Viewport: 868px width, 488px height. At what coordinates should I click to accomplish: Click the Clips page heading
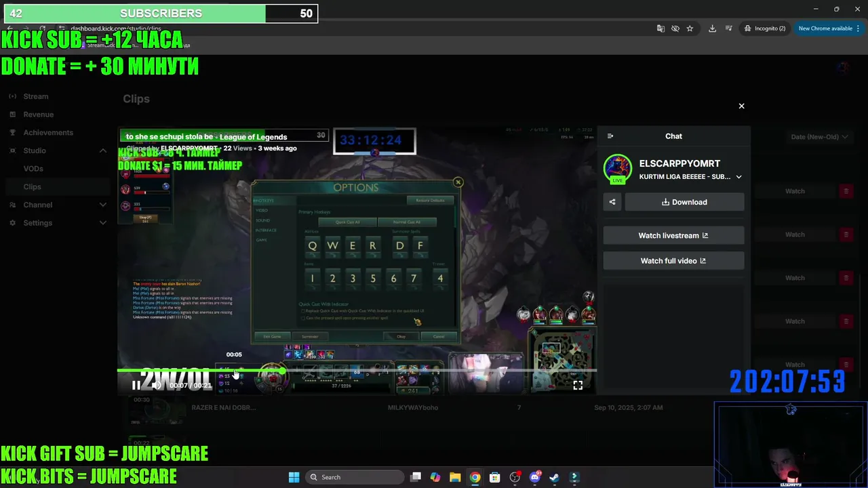tap(136, 99)
